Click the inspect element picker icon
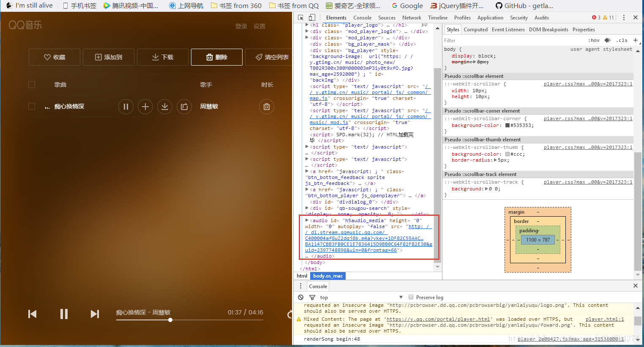This screenshot has width=644, height=347. [x=300, y=17]
